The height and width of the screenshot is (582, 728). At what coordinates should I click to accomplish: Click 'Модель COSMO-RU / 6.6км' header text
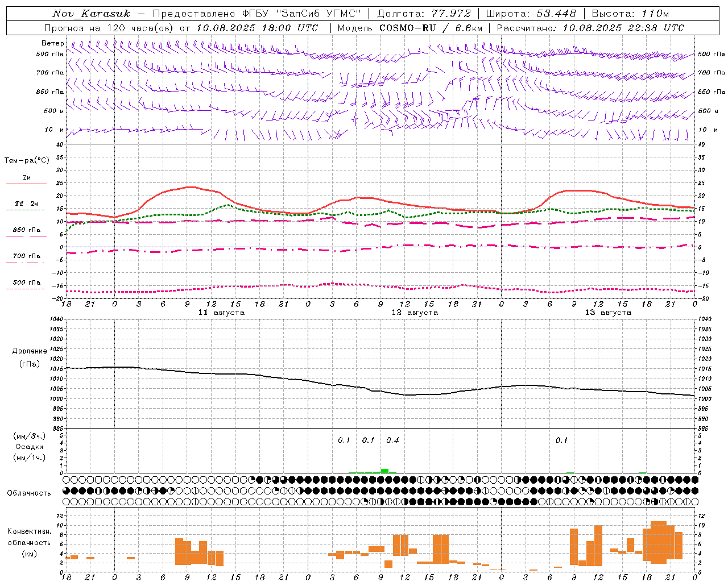click(410, 28)
